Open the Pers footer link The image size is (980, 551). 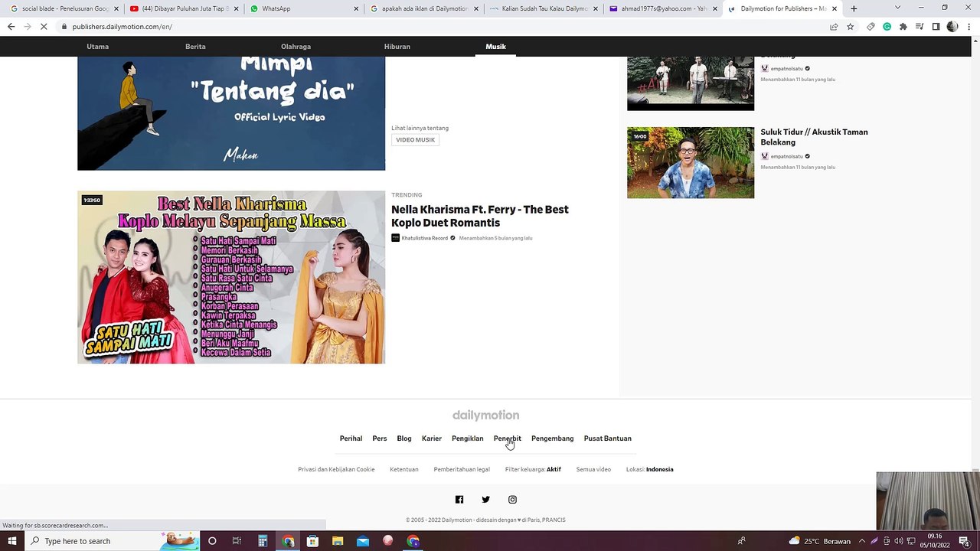pos(380,439)
